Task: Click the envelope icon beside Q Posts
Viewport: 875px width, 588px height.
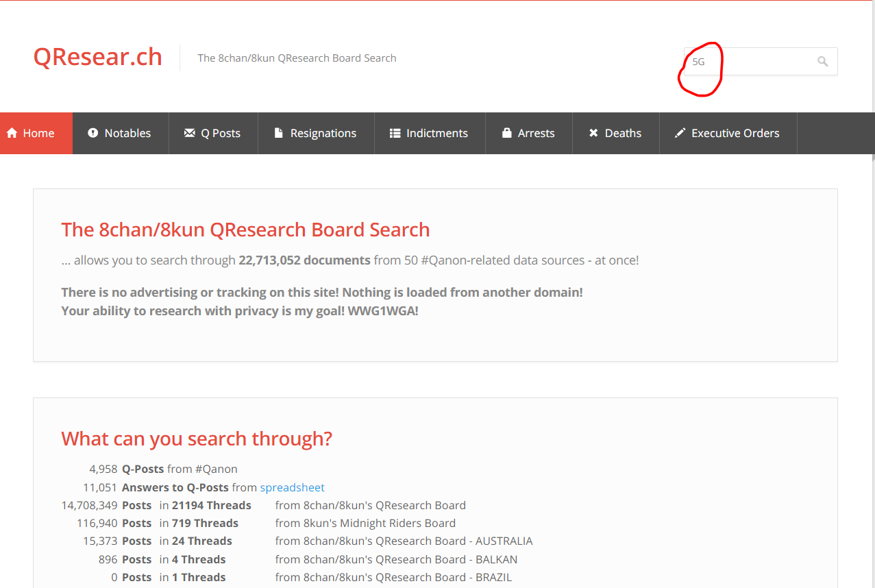Action: point(190,133)
